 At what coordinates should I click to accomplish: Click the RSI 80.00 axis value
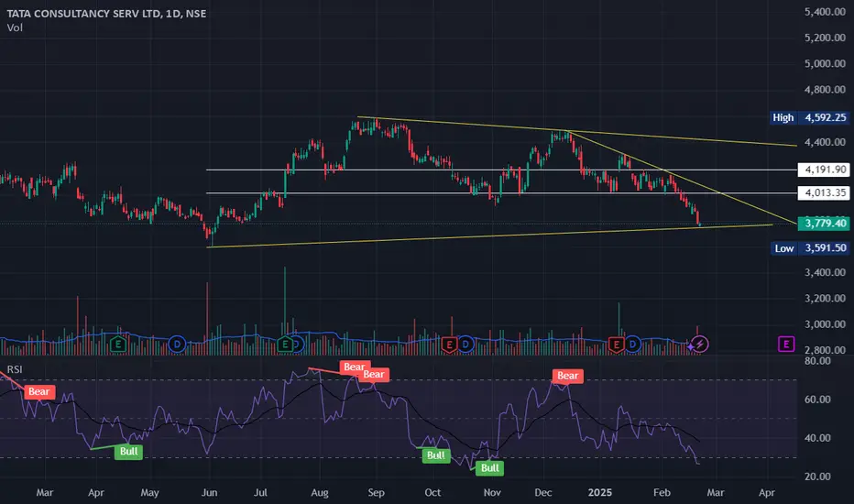[x=817, y=361]
